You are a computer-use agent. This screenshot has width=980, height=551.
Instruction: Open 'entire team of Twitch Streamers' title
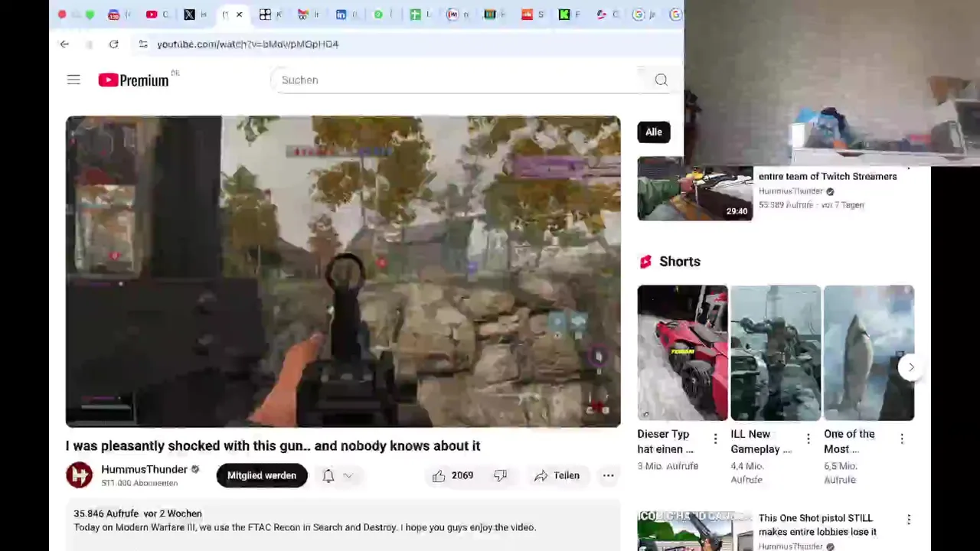828,177
